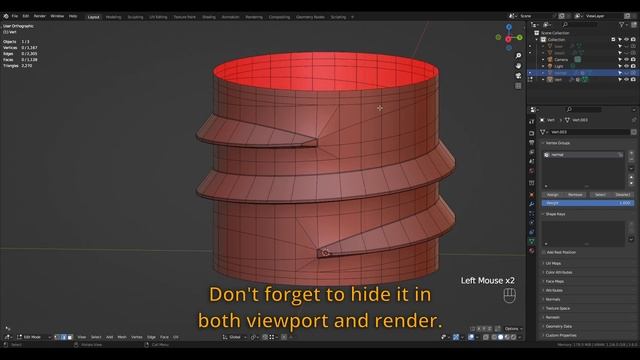This screenshot has width=640, height=360.
Task: Open the File menu
Action: (x=15, y=16)
